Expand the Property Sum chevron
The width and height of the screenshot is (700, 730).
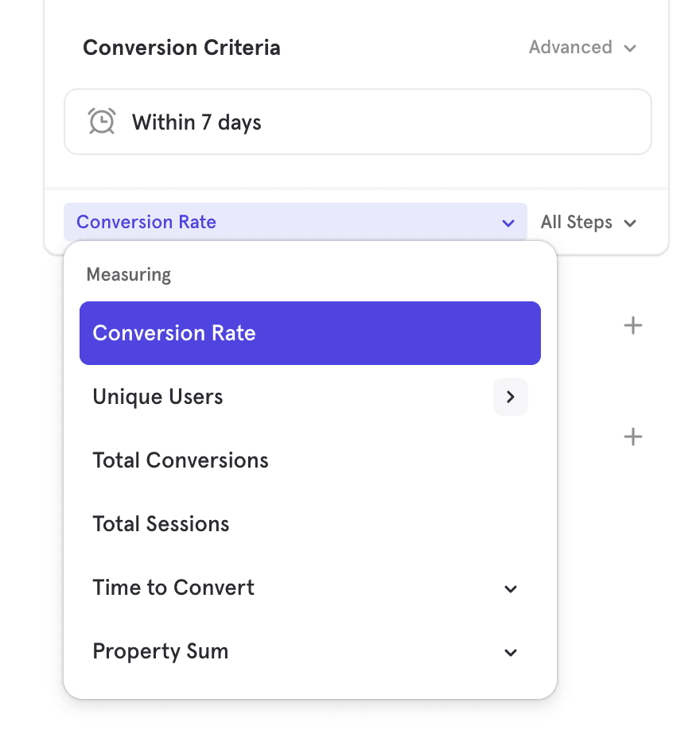pyautogui.click(x=511, y=652)
